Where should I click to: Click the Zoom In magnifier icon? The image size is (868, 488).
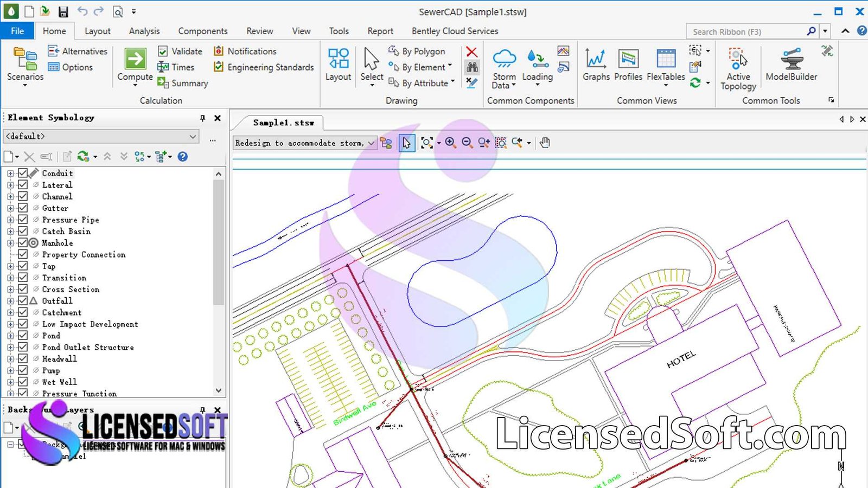[x=450, y=142]
